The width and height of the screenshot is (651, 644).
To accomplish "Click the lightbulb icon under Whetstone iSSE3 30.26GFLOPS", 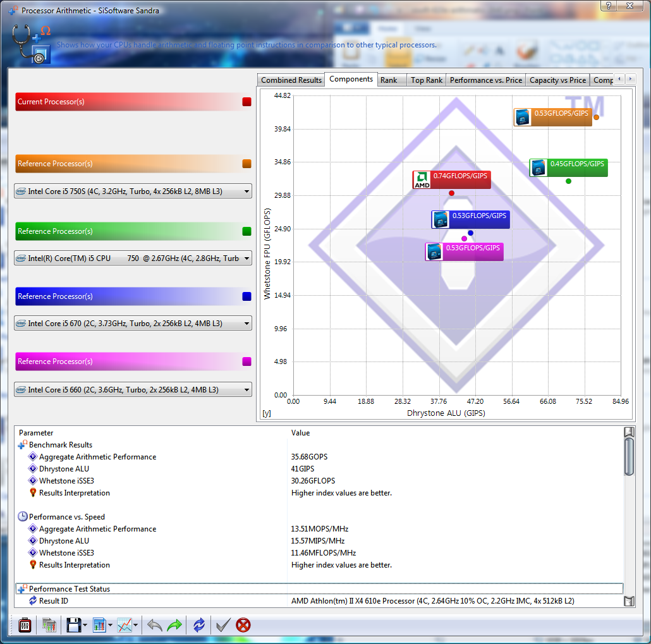I will click(33, 493).
